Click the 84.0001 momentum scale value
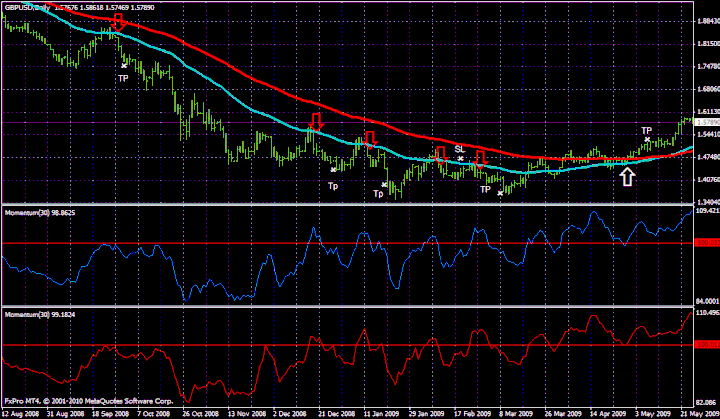 coord(708,301)
